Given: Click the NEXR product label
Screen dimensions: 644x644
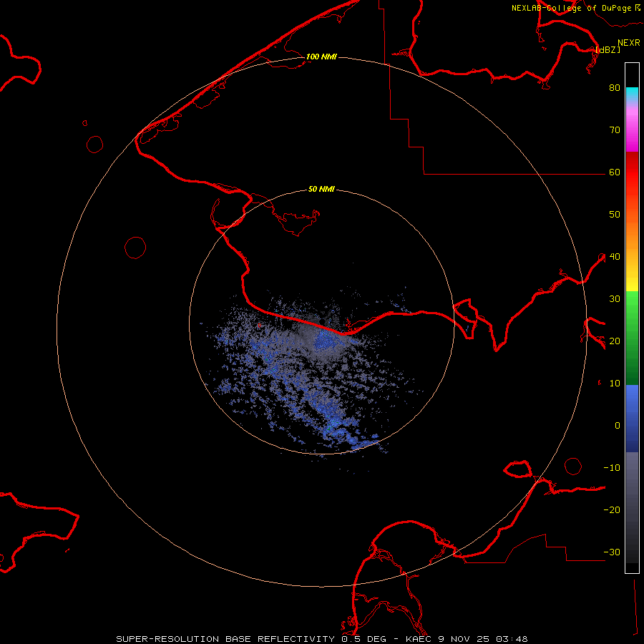Looking at the screenshot, I should click(628, 43).
